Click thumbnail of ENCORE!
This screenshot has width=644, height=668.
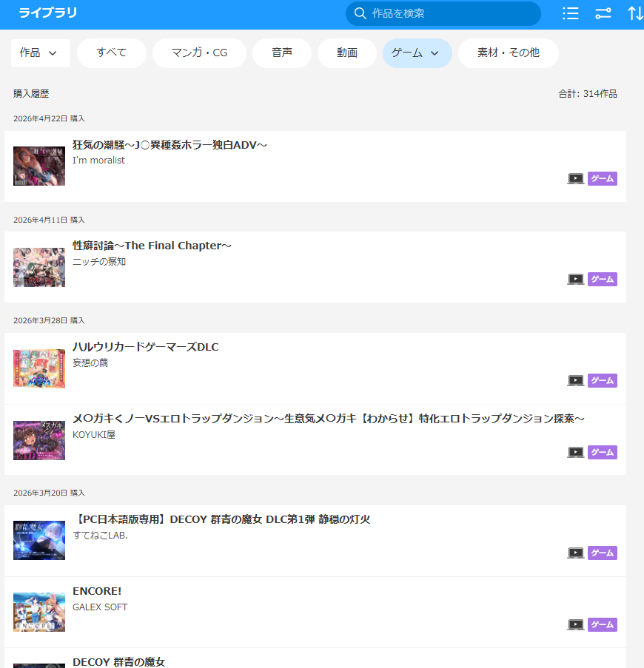click(39, 613)
